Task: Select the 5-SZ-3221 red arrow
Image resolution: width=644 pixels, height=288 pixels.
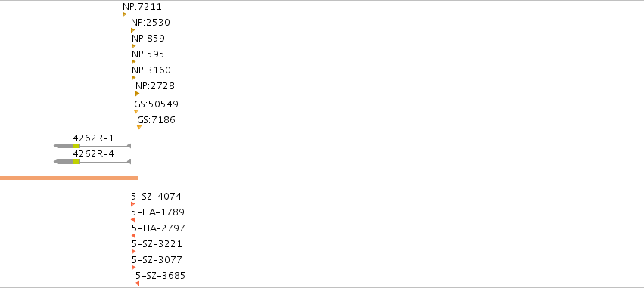Action: click(133, 252)
